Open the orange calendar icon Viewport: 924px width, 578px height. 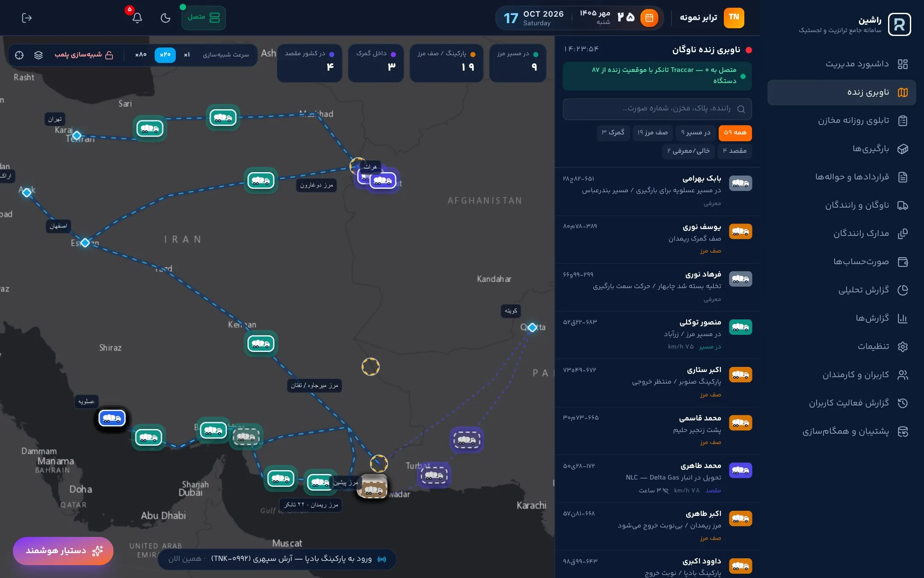pyautogui.click(x=649, y=18)
